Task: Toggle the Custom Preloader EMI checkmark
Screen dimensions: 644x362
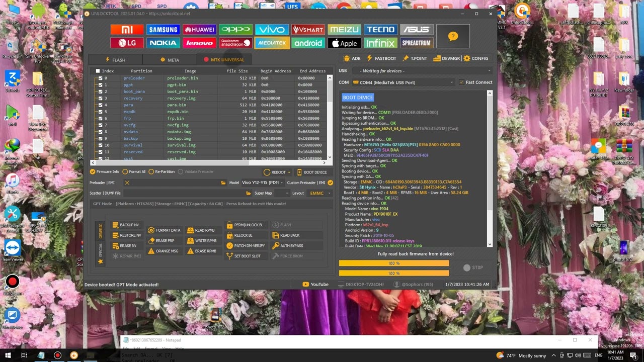Action: tap(330, 183)
